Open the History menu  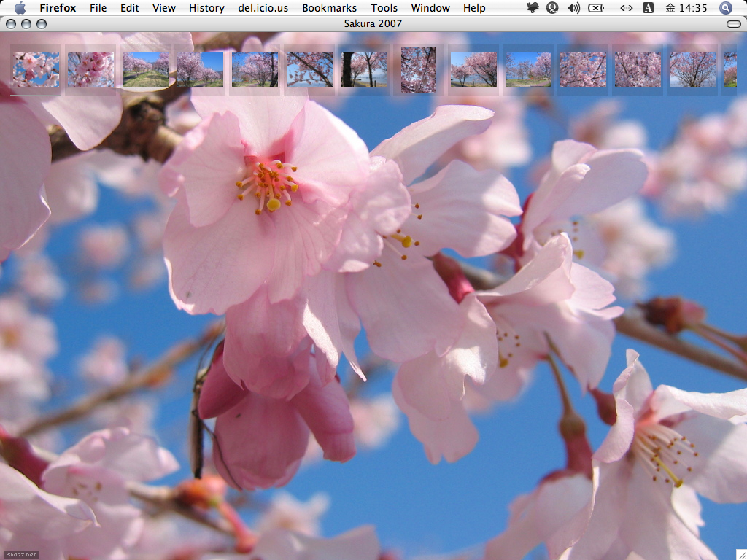(206, 8)
